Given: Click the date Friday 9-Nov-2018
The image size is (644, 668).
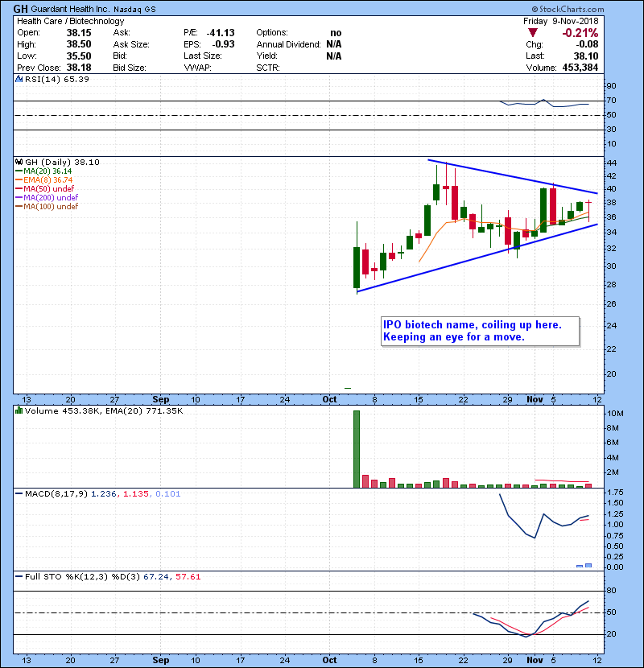Looking at the screenshot, I should tap(561, 21).
